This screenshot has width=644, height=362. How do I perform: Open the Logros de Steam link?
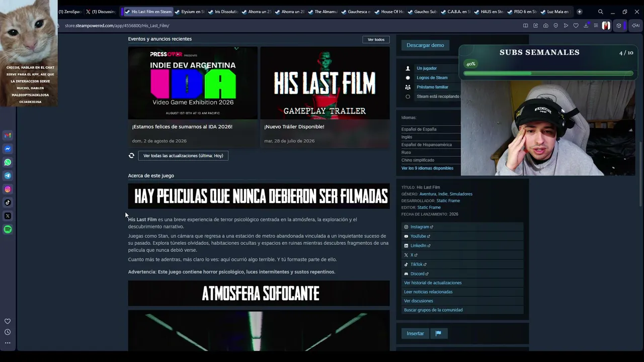click(432, 78)
